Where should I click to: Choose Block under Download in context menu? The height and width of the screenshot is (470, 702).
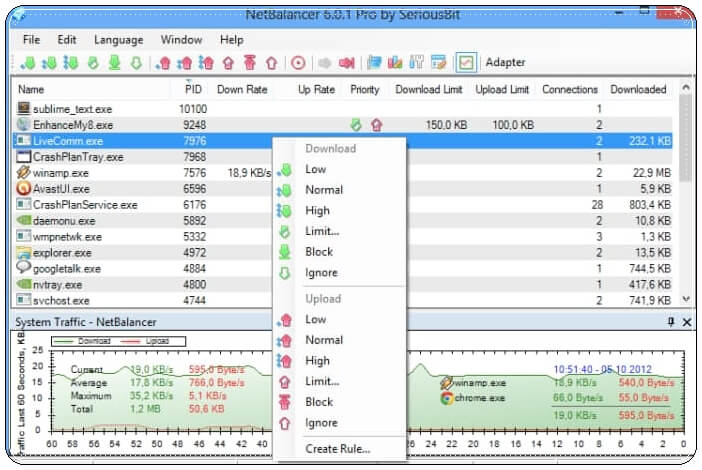340,252
